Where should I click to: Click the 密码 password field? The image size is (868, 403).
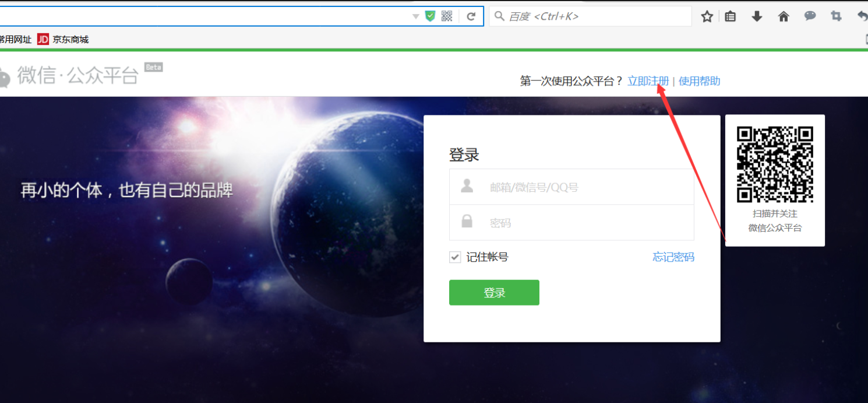(x=571, y=222)
